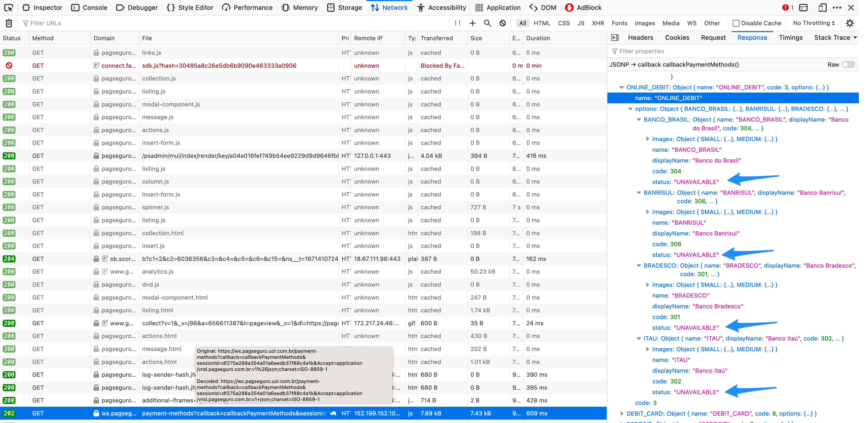
Task: Open request blocking icon
Action: (x=502, y=23)
